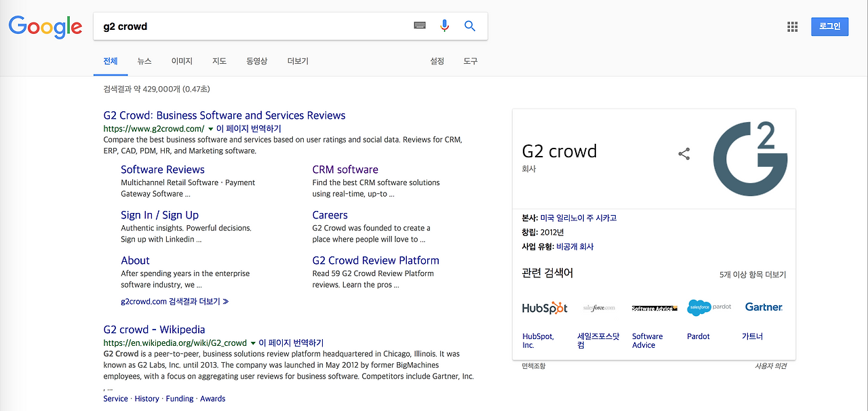
Task: Click the Gartner logo thumbnail
Action: pyautogui.click(x=764, y=307)
